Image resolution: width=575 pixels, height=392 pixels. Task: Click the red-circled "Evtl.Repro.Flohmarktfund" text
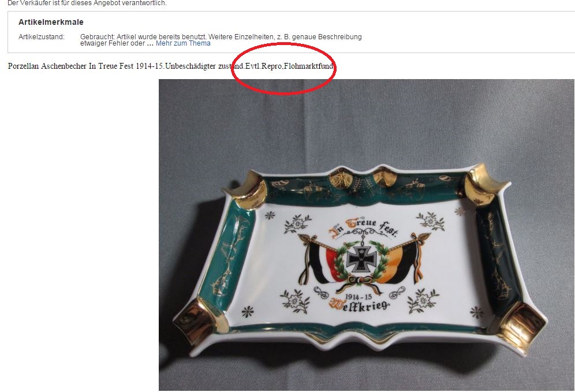point(289,66)
